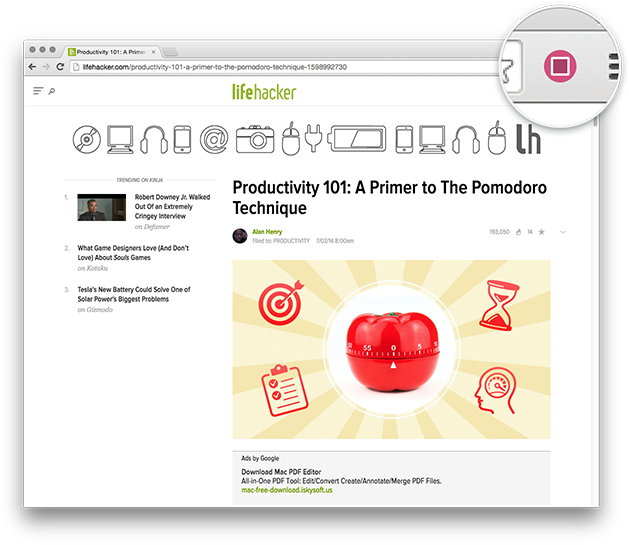Reload the page with refresh icon
The width and height of the screenshot is (629, 545).
(x=60, y=67)
